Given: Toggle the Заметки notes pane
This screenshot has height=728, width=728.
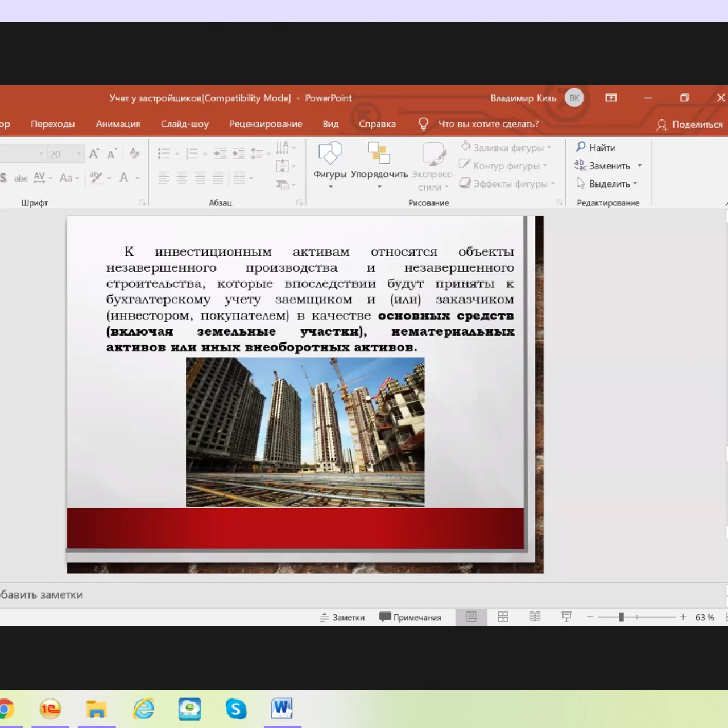Looking at the screenshot, I should pyautogui.click(x=342, y=617).
